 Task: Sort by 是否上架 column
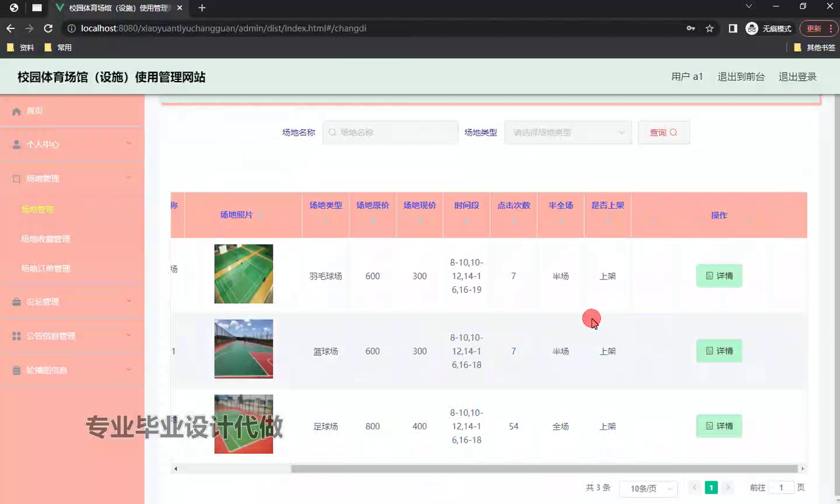click(x=608, y=215)
